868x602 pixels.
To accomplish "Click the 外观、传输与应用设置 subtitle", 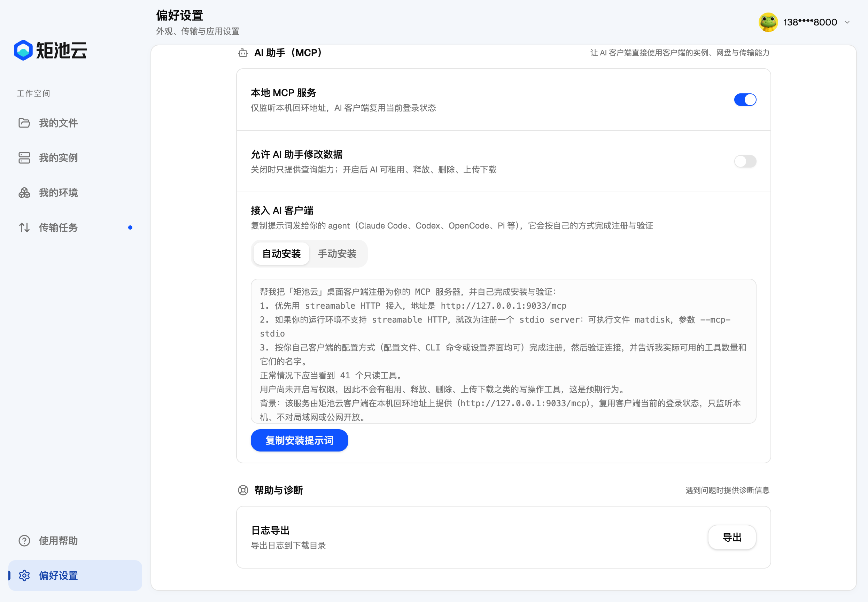I will pos(197,31).
